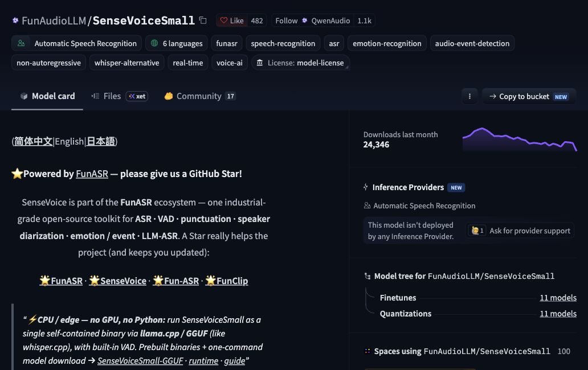Select the asr tag
The height and width of the screenshot is (370, 588).
tap(334, 43)
